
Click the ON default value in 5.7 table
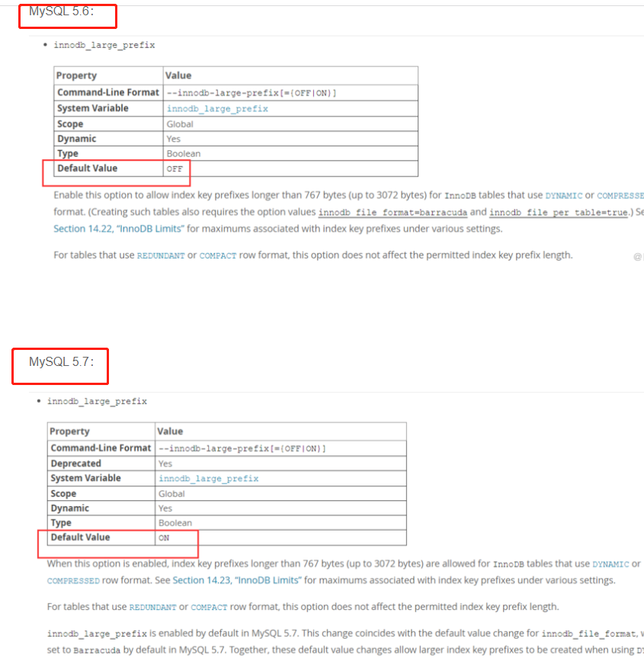pyautogui.click(x=164, y=538)
